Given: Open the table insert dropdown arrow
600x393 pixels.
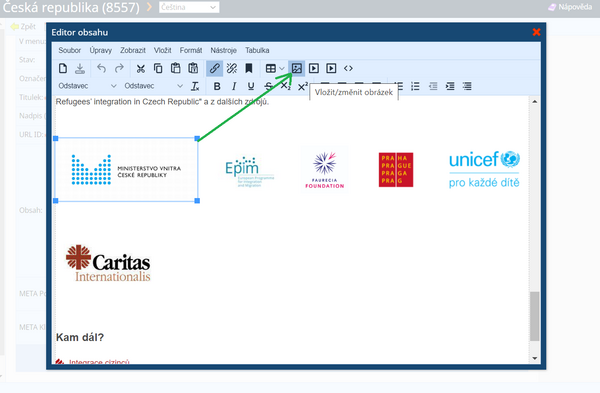Looking at the screenshot, I should point(282,68).
